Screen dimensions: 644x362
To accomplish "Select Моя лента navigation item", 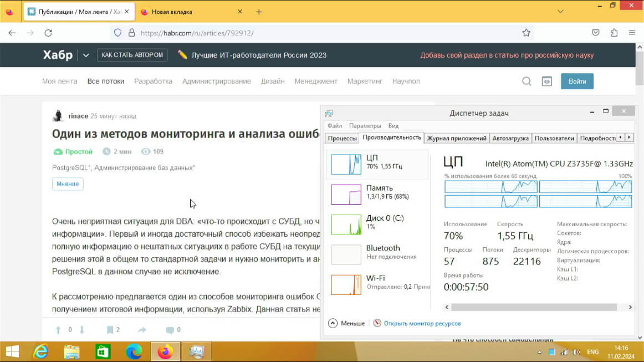I will click(59, 81).
